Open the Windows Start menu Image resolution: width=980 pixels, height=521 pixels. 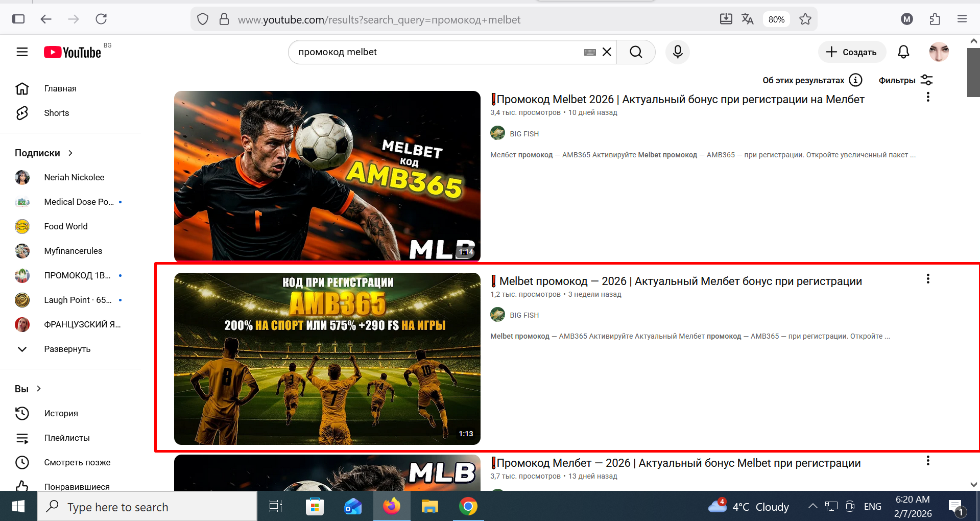tap(18, 506)
